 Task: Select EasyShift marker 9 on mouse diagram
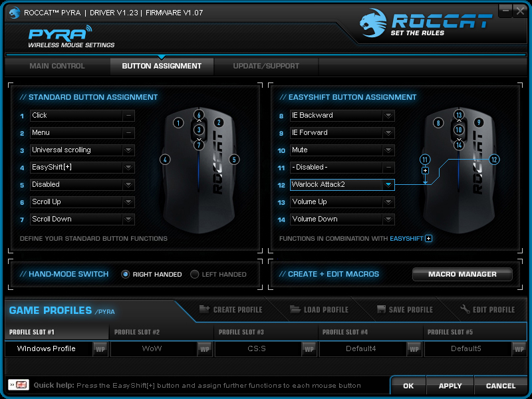point(479,122)
